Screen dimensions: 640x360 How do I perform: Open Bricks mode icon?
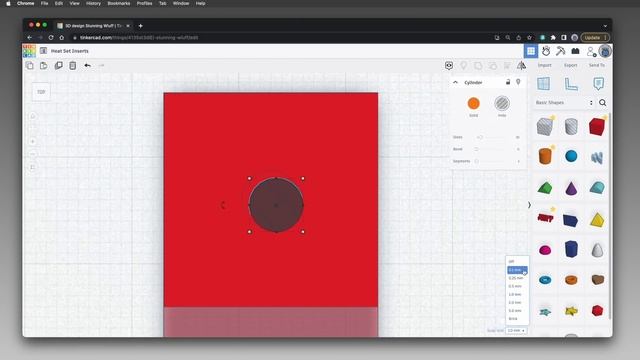coord(575,51)
